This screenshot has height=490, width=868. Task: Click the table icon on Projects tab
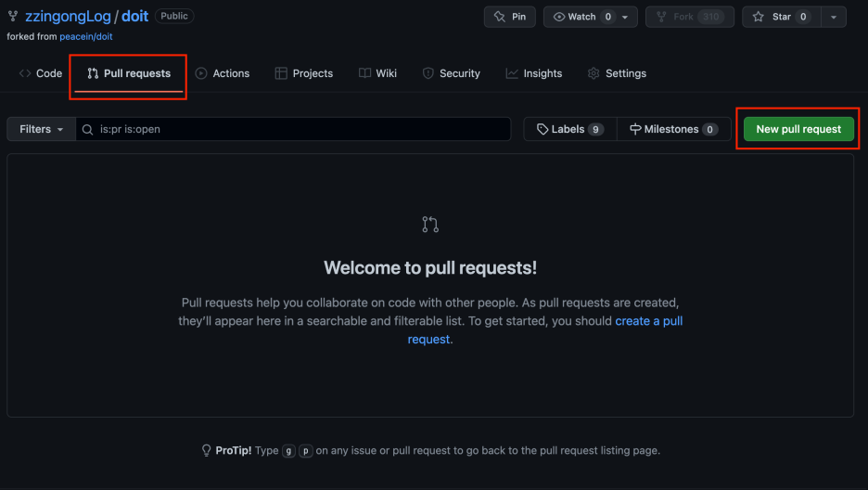(281, 73)
